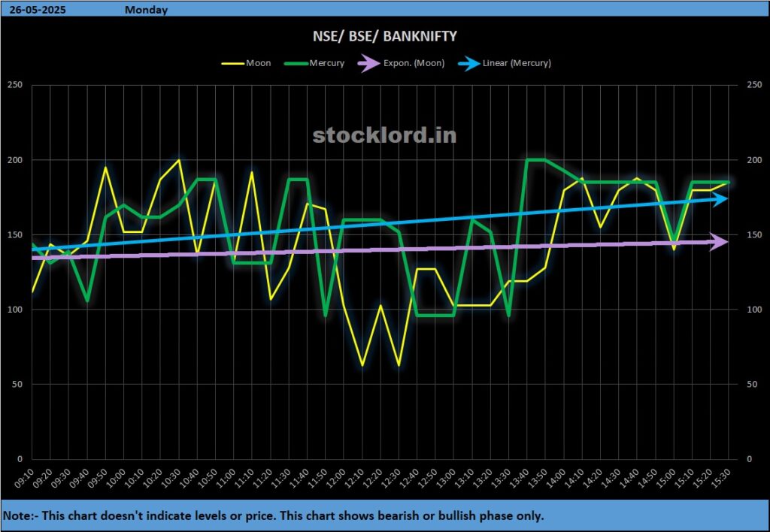Viewport: 770px width, 532px height.
Task: Select the Monday weekday cell
Action: [147, 10]
